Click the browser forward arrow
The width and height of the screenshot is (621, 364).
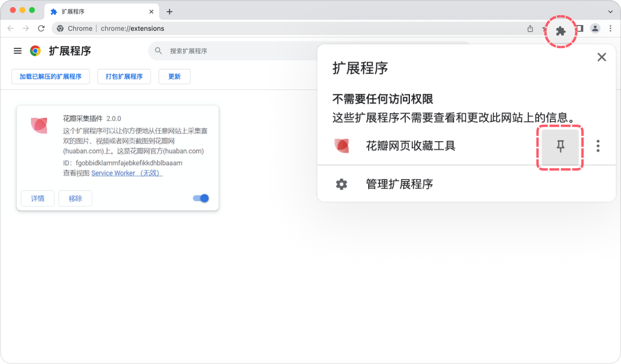pos(26,28)
